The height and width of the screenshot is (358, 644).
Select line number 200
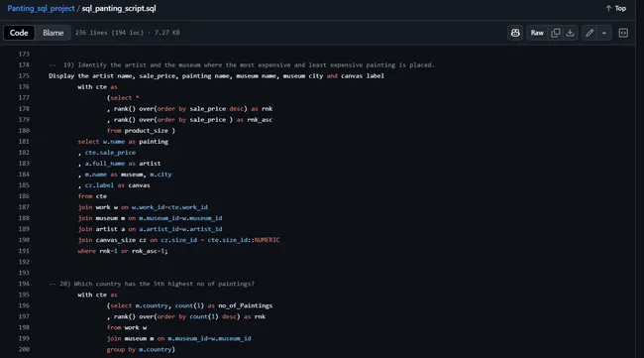(x=24, y=349)
